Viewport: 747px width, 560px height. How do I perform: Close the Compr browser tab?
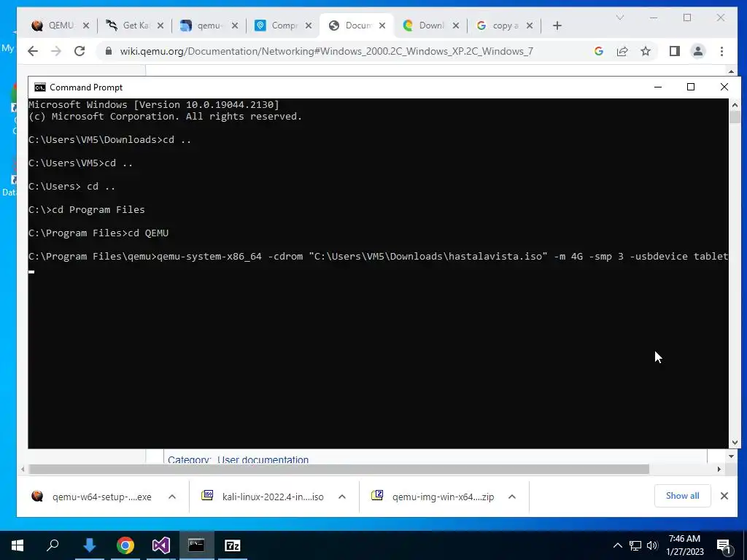(309, 26)
